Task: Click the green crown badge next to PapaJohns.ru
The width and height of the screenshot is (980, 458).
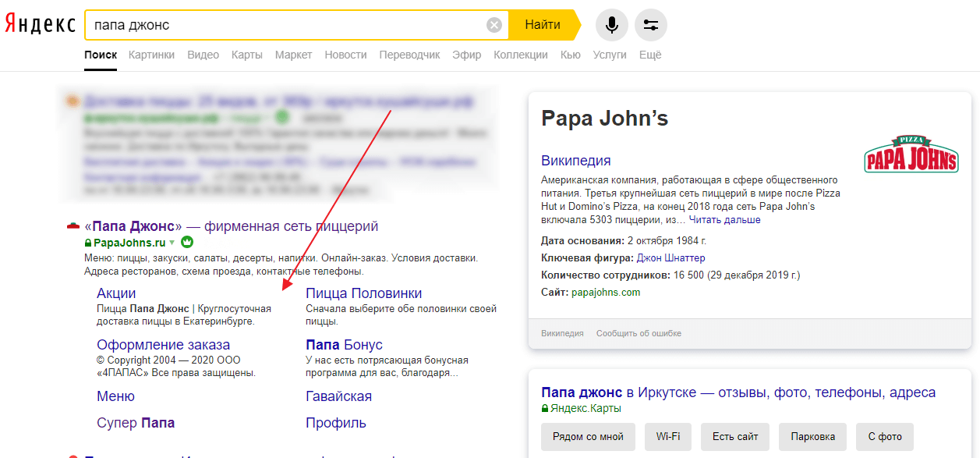Action: pos(187,243)
